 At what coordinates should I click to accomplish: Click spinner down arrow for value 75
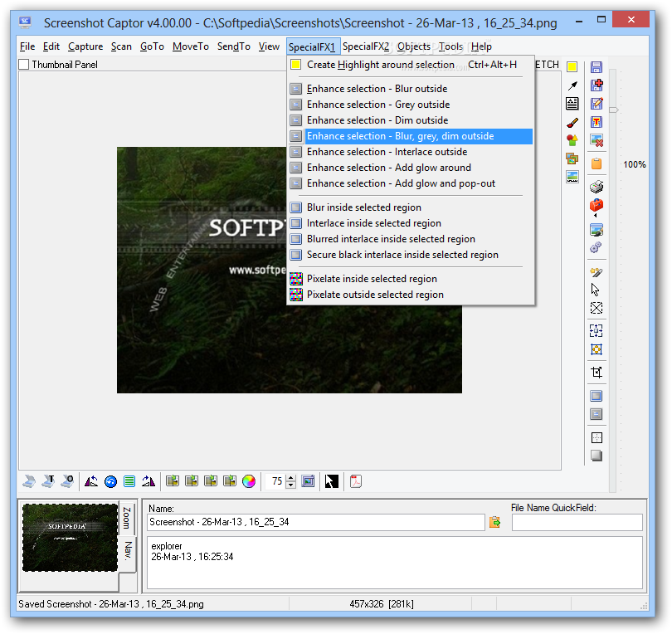291,485
